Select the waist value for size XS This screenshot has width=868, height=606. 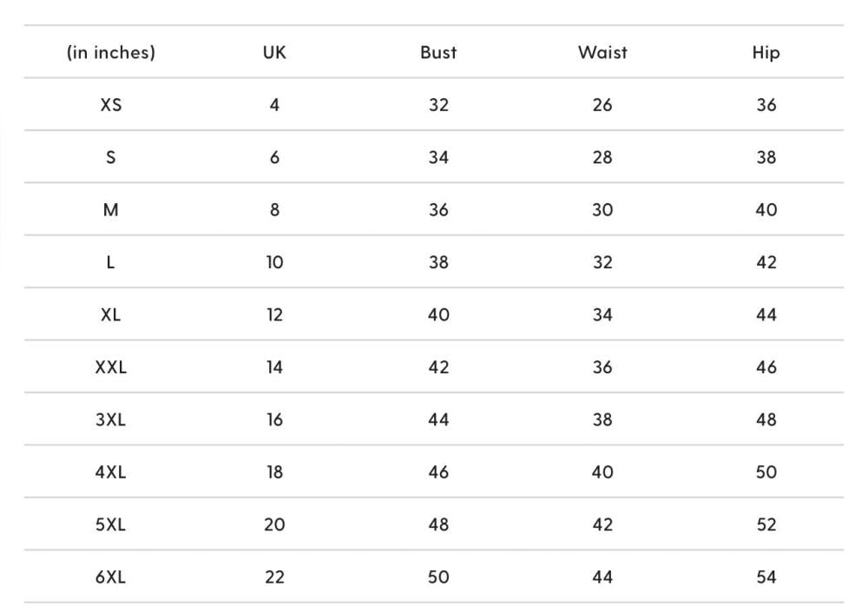(x=602, y=105)
